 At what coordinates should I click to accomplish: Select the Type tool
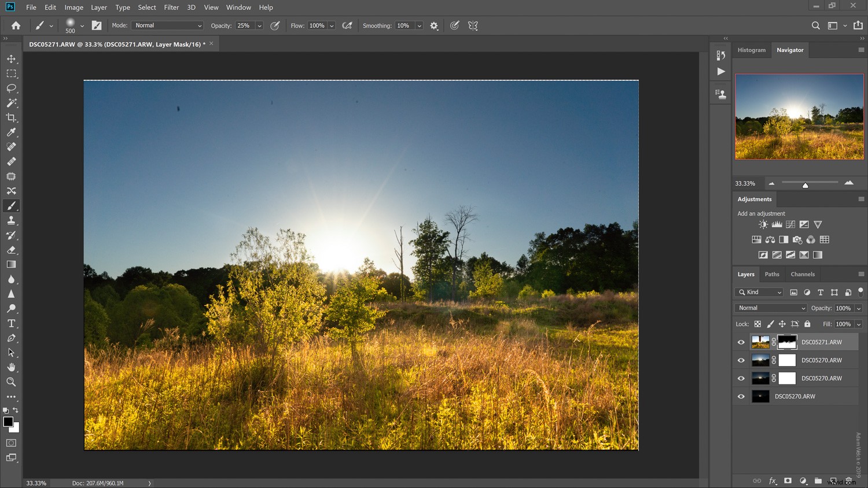tap(11, 323)
